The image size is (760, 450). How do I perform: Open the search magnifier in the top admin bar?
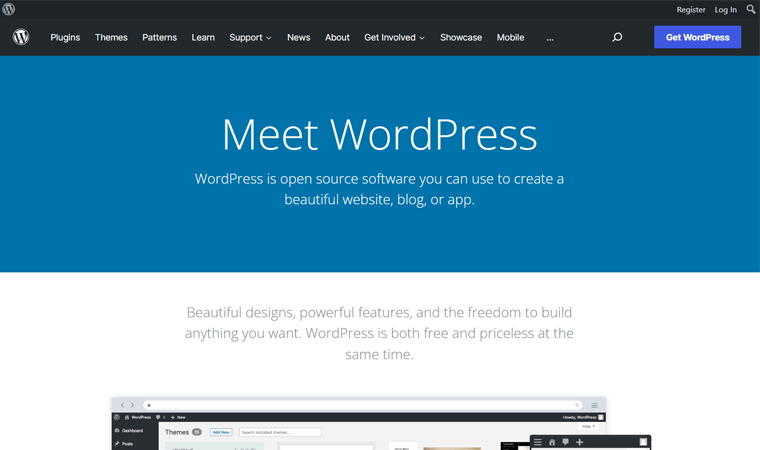(751, 9)
